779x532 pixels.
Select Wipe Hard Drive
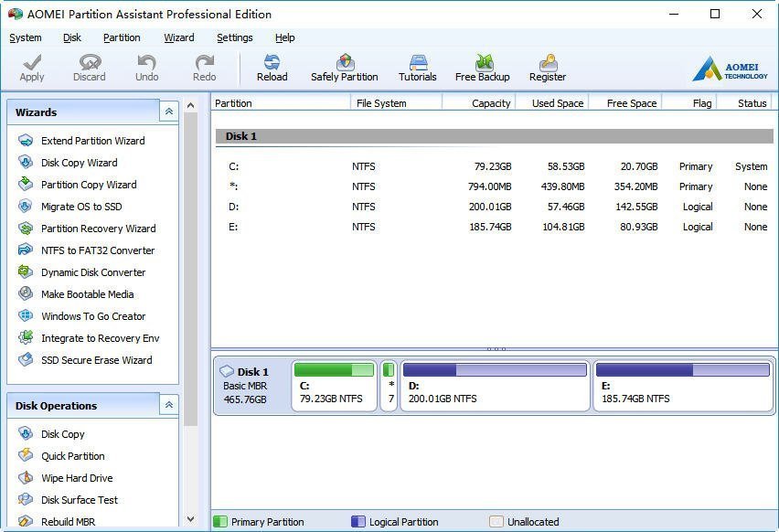(77, 478)
